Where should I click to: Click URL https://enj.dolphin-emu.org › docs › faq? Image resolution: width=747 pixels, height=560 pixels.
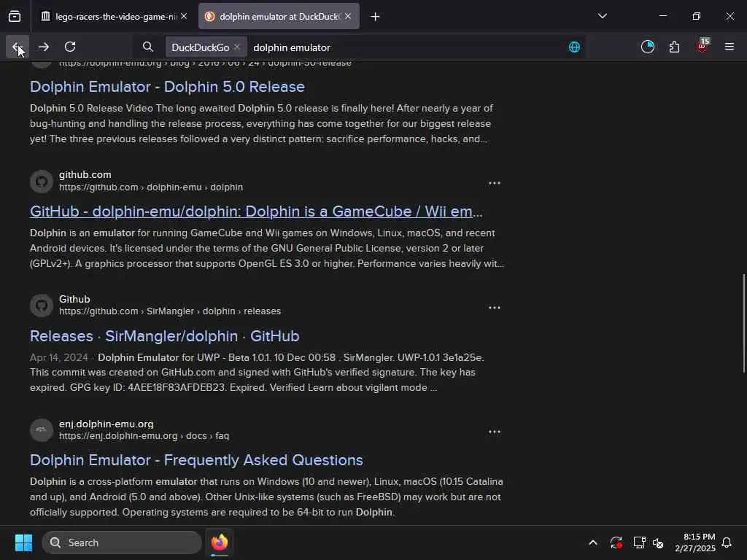tap(144, 436)
